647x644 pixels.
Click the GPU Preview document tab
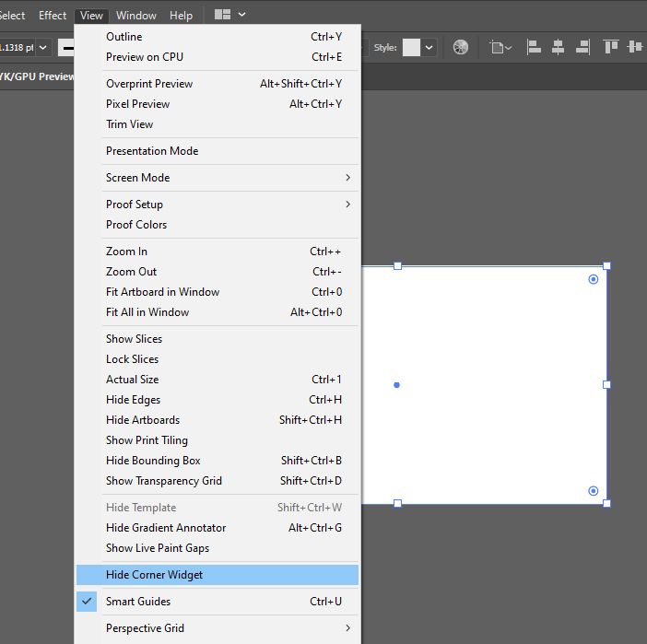tap(37, 76)
